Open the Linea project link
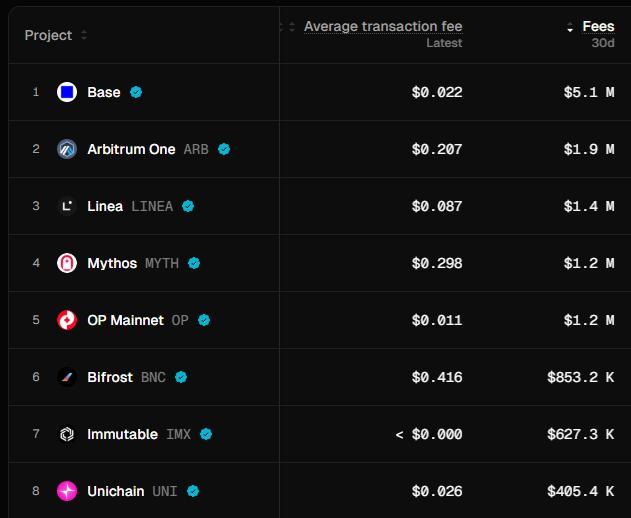This screenshot has height=518, width=631. (x=105, y=206)
